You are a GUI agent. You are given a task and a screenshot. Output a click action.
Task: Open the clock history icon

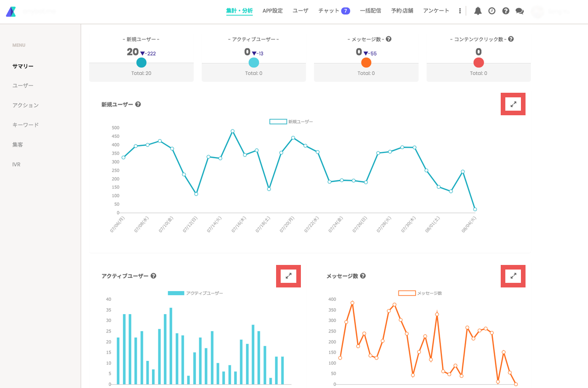click(492, 11)
